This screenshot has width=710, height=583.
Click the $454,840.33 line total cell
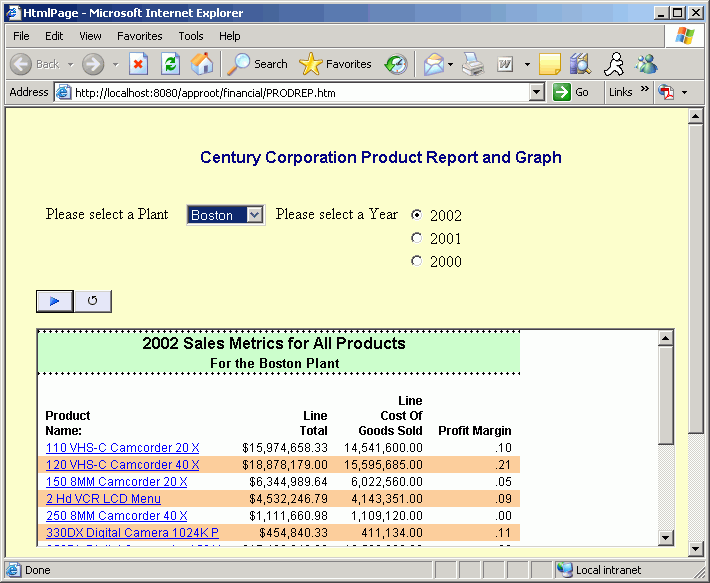[293, 533]
